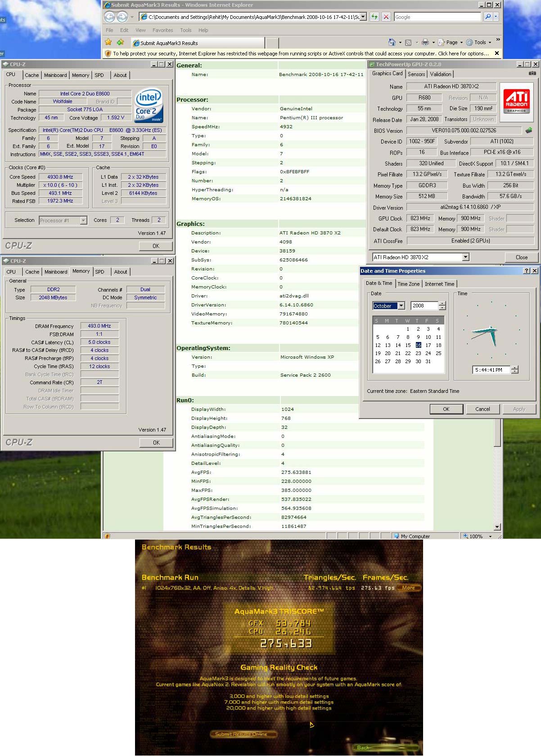This screenshot has width=541, height=756.
Task: Click the Internet Explorer Forward arrow
Action: pos(122,17)
